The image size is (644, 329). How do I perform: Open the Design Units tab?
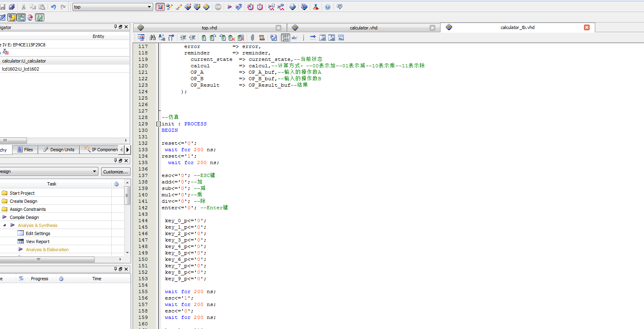click(x=59, y=150)
